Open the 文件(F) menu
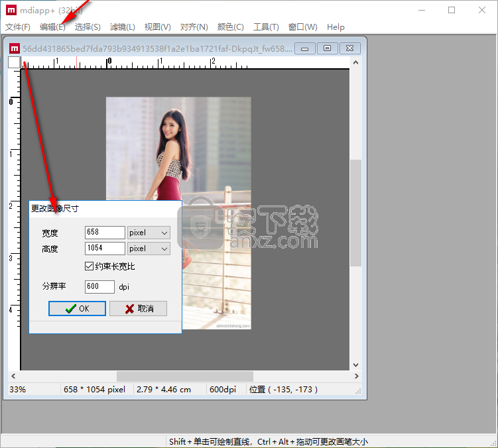The height and width of the screenshot is (448, 498). (x=18, y=27)
